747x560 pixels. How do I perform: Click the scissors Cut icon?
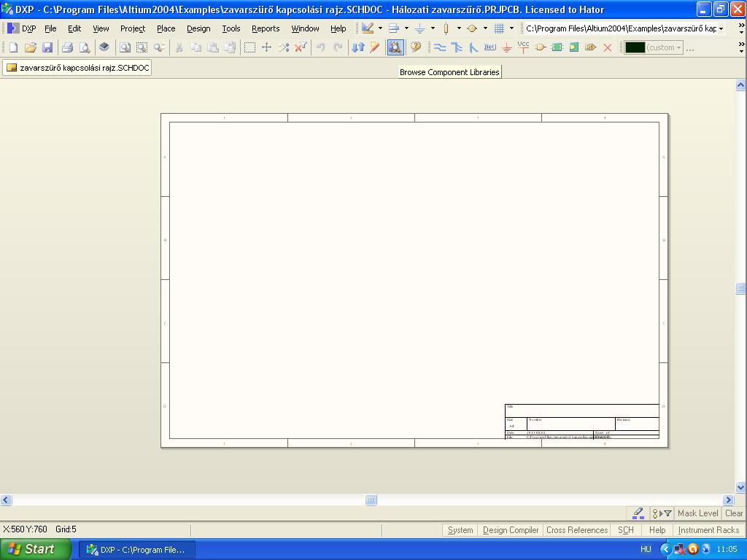pos(179,47)
